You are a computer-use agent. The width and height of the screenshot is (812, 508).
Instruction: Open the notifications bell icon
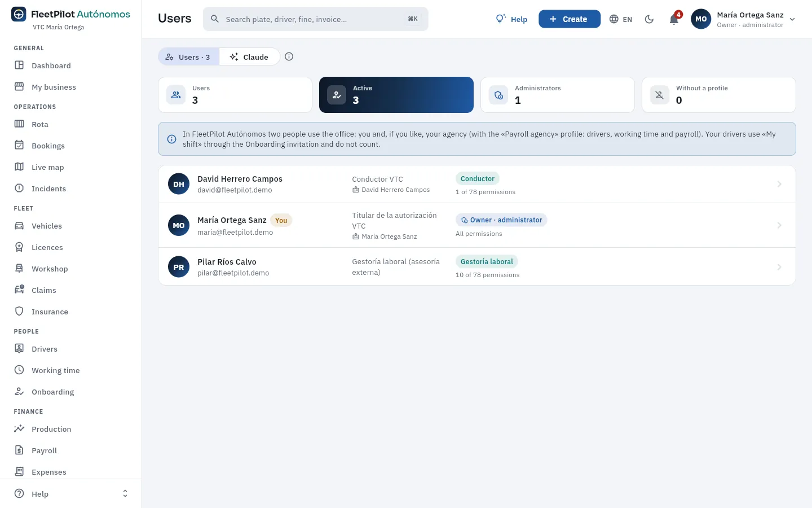click(x=674, y=19)
